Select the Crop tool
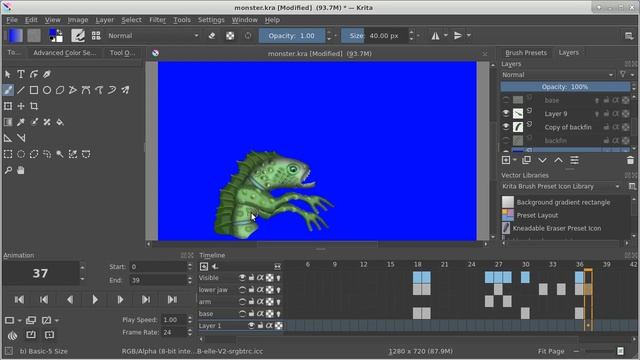 (x=34, y=106)
